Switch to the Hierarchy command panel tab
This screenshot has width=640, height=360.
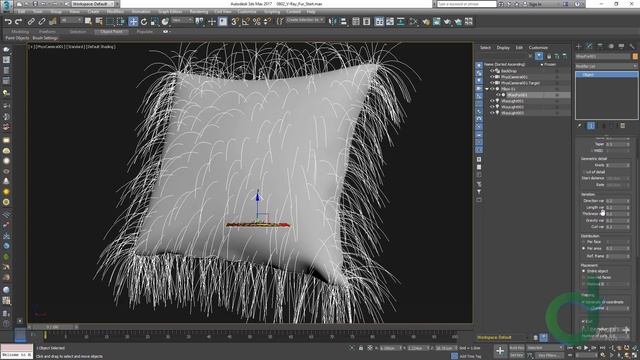(600, 47)
